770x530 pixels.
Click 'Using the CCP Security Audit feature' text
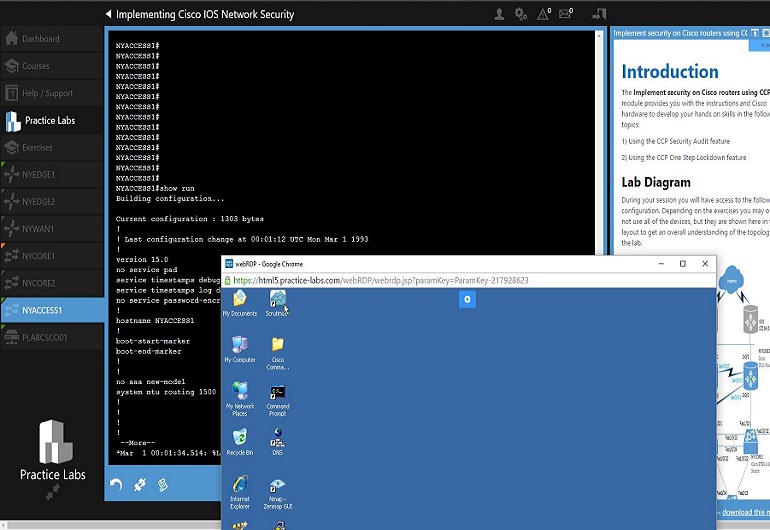tap(679, 141)
